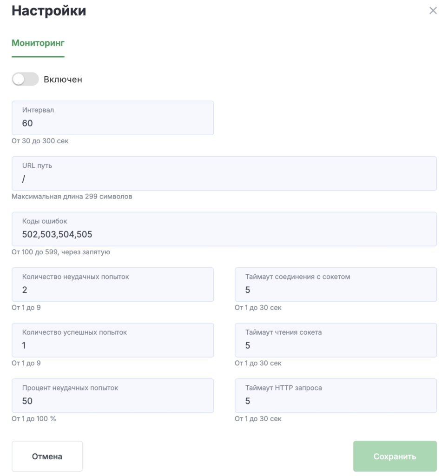Click the Сохранить save button
This screenshot has width=448, height=476.
point(395,456)
